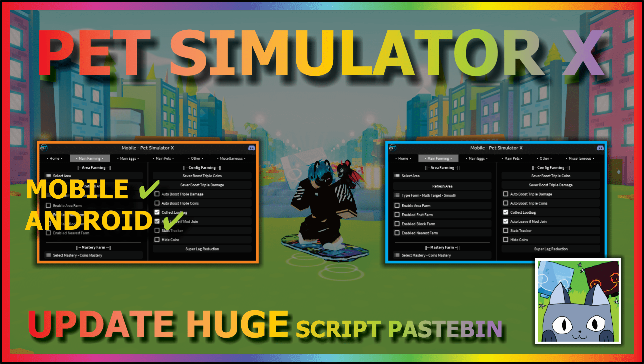Enable Enabled Fruit Farm option icon
Image resolution: width=644 pixels, height=364 pixels.
click(x=397, y=215)
